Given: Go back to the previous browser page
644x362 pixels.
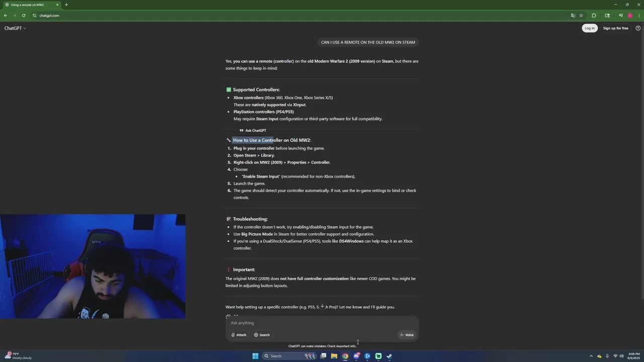Looking at the screenshot, I should (6, 16).
